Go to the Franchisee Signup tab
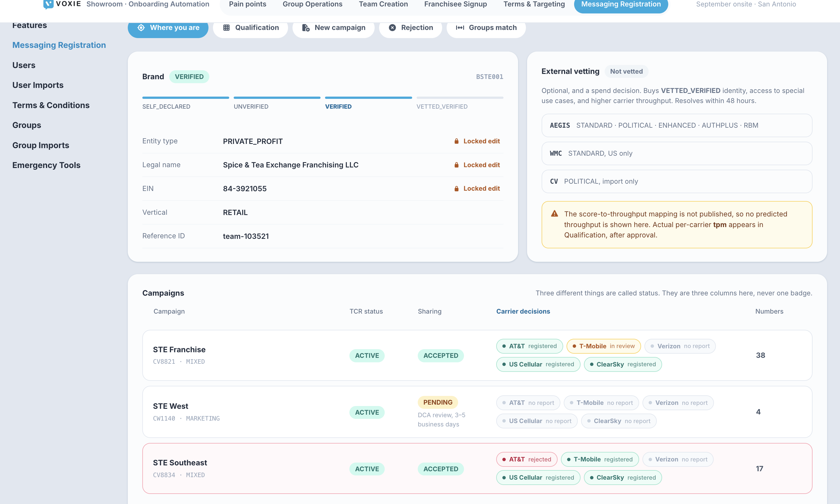The image size is (840, 504). pos(455,4)
